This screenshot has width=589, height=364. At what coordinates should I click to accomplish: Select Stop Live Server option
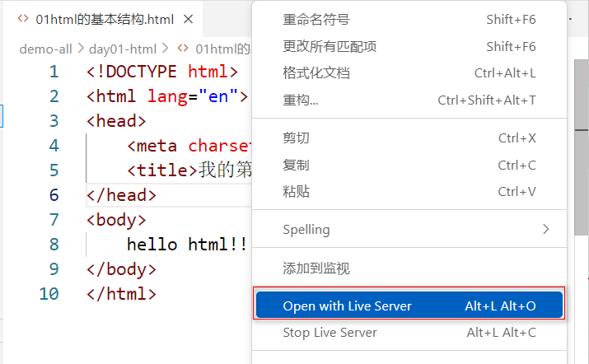tap(330, 333)
